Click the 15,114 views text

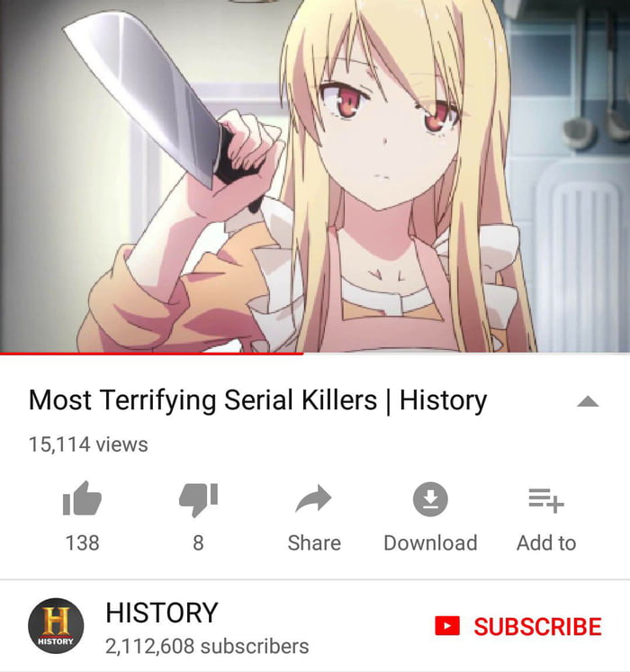(88, 444)
